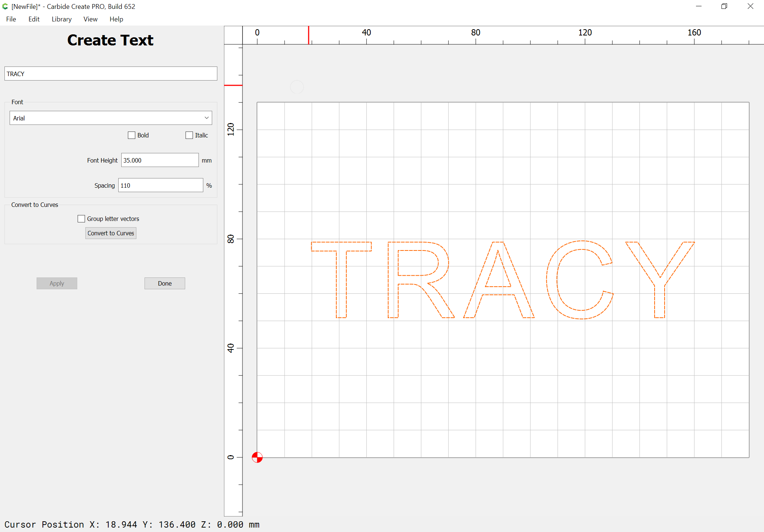Open the Library menu
The width and height of the screenshot is (764, 532).
62,19
